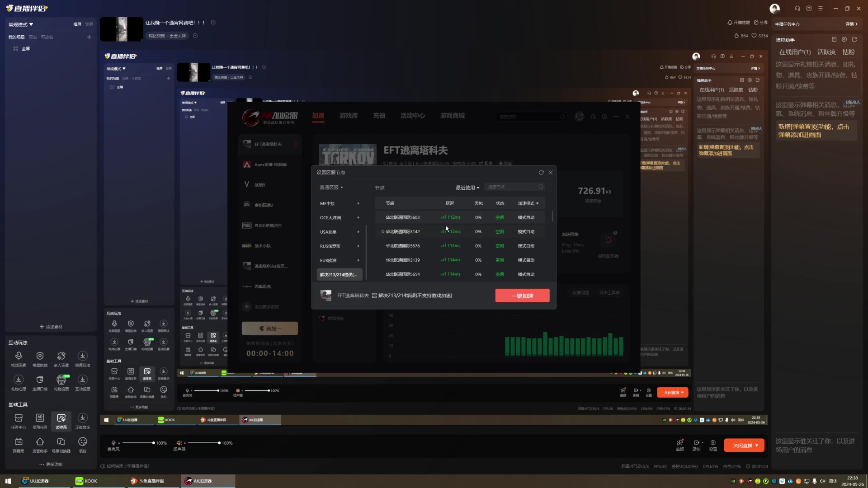Image resolution: width=868 pixels, height=488 pixels.
Task: Open 房管助手 in the main left panel
Action: [x=40, y=445]
